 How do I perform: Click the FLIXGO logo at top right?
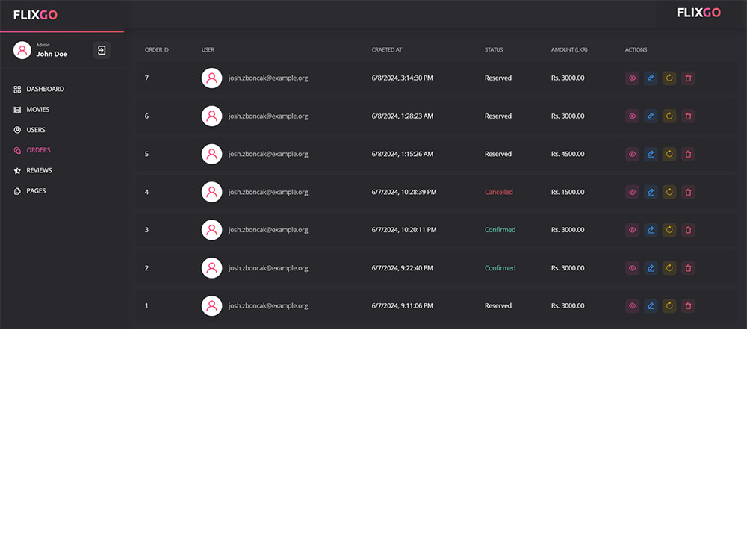699,13
